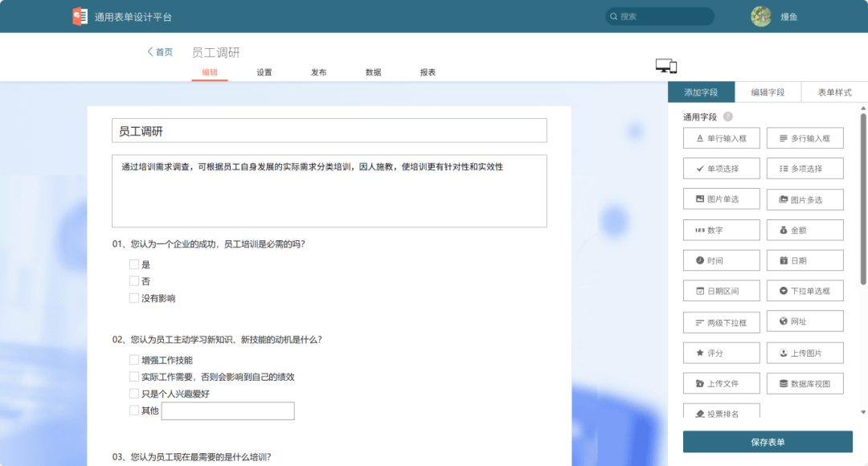Add a 多项选择 field
This screenshot has width=868, height=466.
click(x=805, y=168)
